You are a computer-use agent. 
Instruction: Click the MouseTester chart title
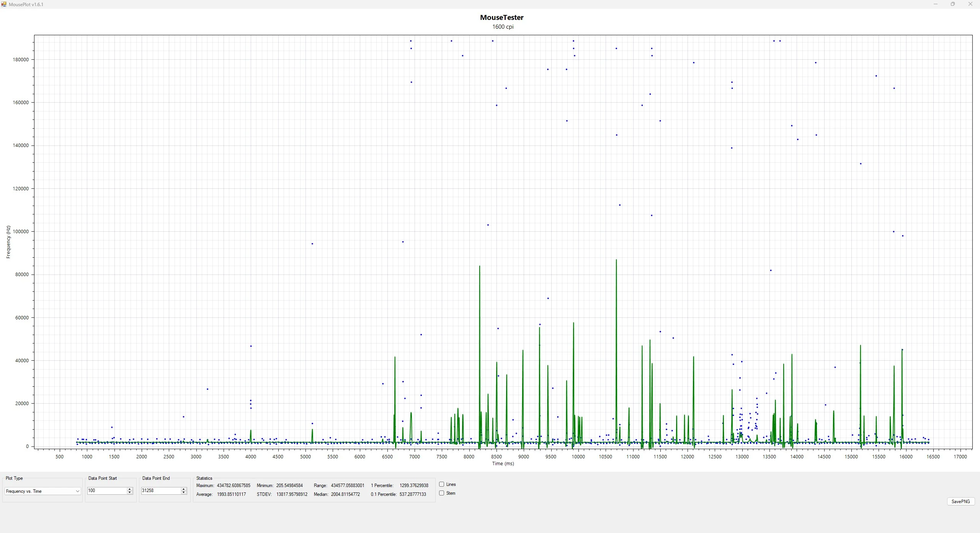(x=502, y=17)
